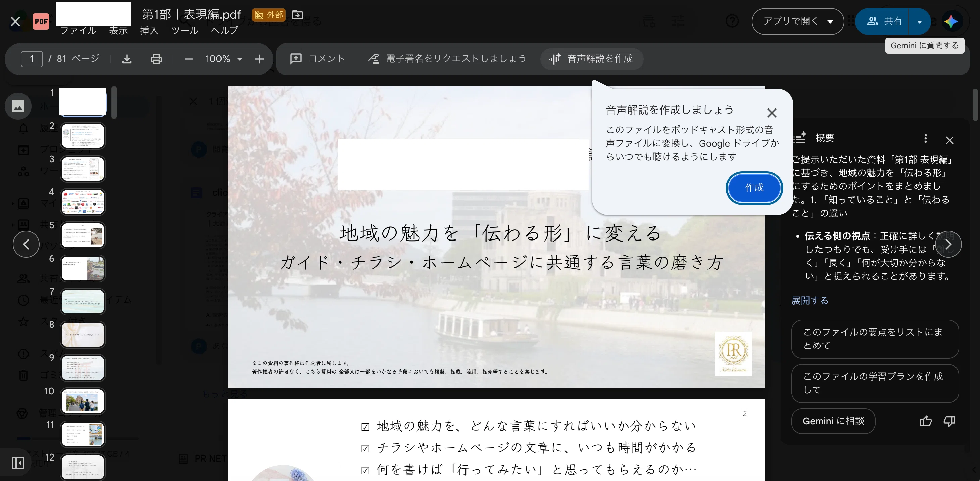Click the page number input field
The image size is (980, 481).
32,59
